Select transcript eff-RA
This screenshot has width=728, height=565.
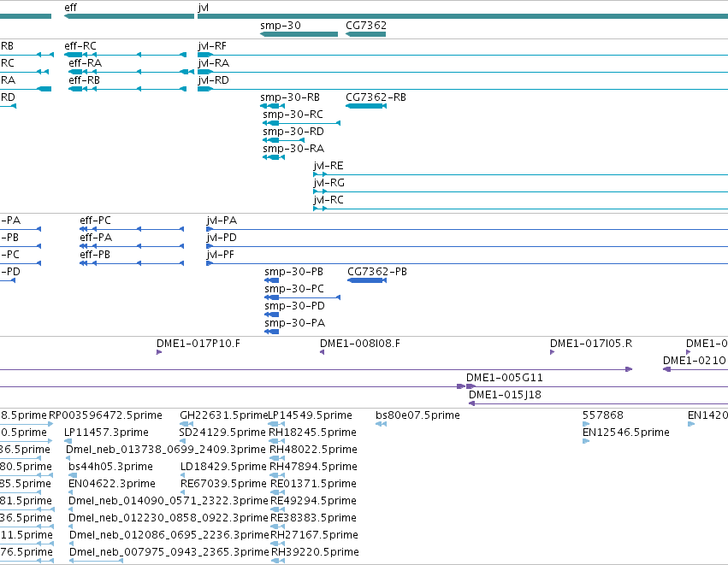point(132,72)
